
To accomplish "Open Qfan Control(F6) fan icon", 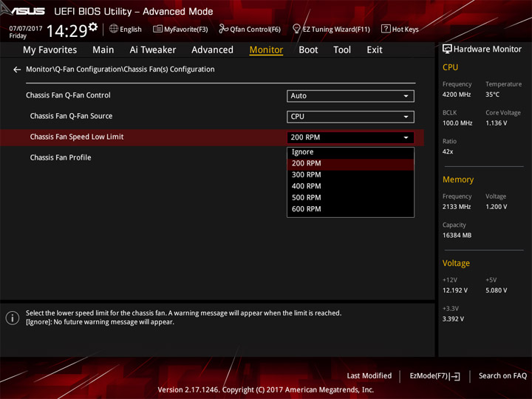I will (x=223, y=29).
